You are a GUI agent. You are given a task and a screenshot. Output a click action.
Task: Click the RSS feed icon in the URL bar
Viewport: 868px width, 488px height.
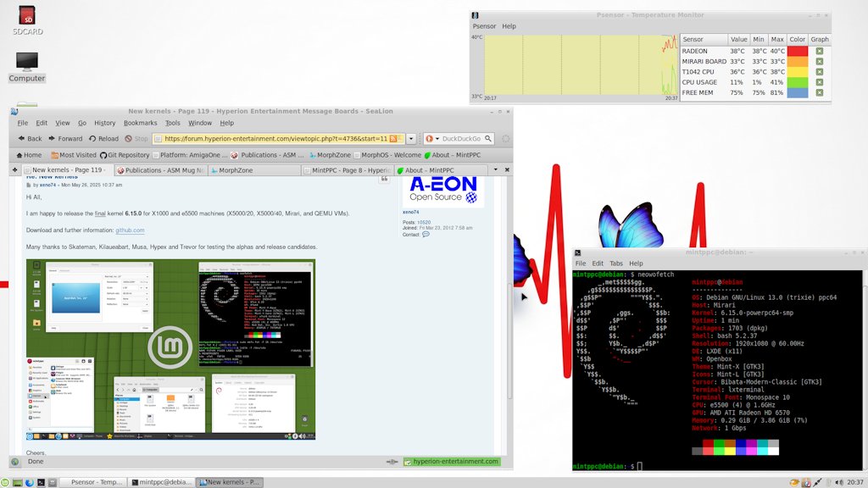(393, 139)
